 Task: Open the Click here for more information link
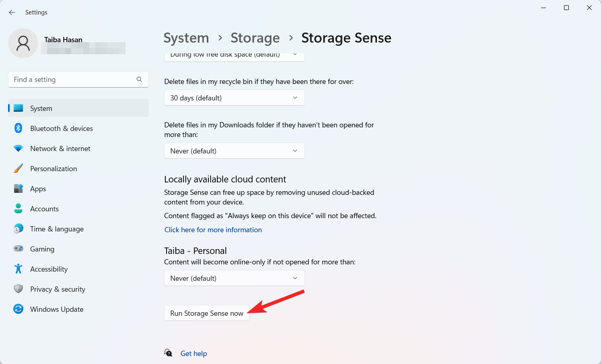pos(213,230)
